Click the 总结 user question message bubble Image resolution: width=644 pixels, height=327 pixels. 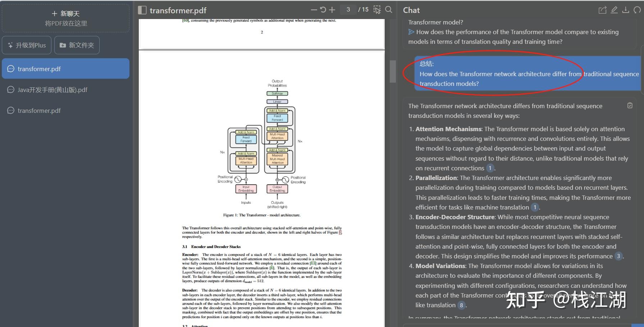tap(528, 73)
